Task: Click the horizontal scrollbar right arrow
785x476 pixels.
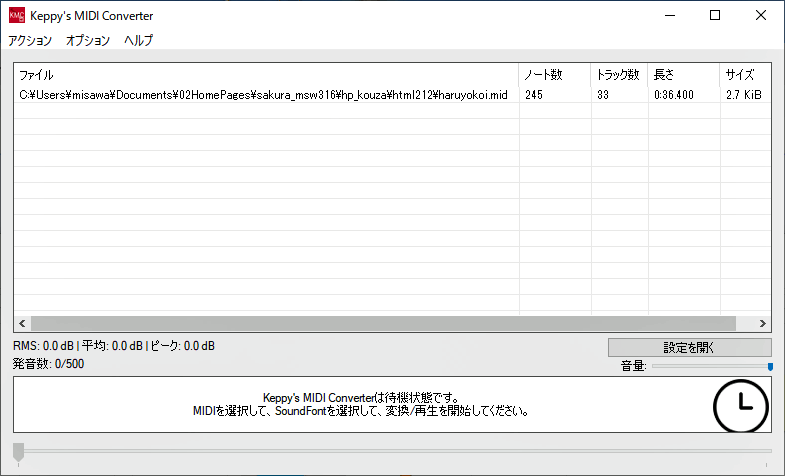Action: coord(762,323)
